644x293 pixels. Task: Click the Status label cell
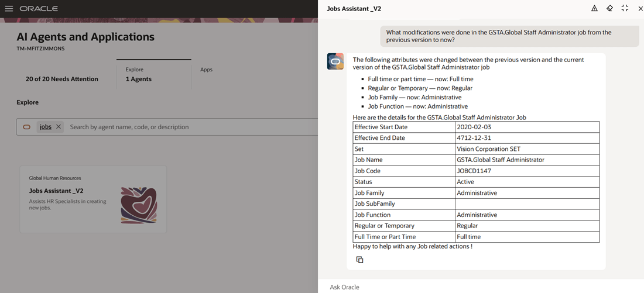tap(404, 182)
